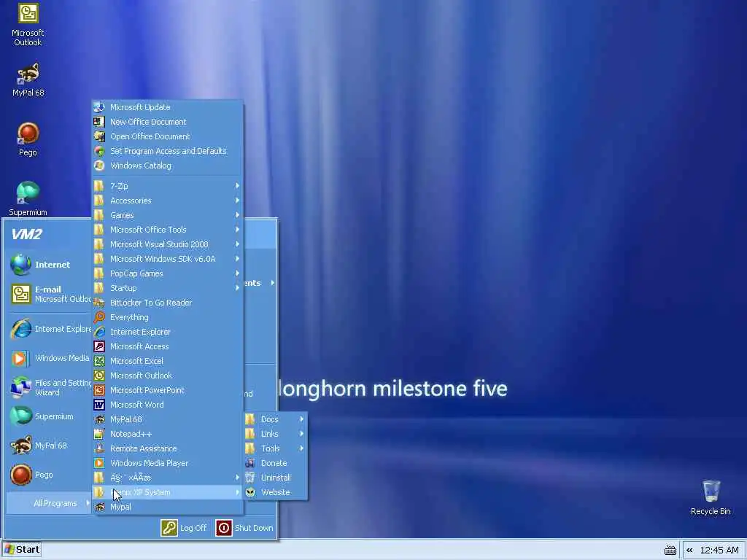Image resolution: width=747 pixels, height=560 pixels.
Task: Open Supermium in Start menu left pane
Action: pos(49,416)
